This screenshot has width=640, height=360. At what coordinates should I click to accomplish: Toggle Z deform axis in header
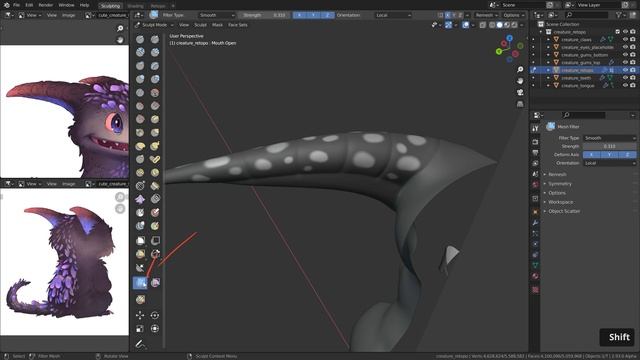coord(327,15)
